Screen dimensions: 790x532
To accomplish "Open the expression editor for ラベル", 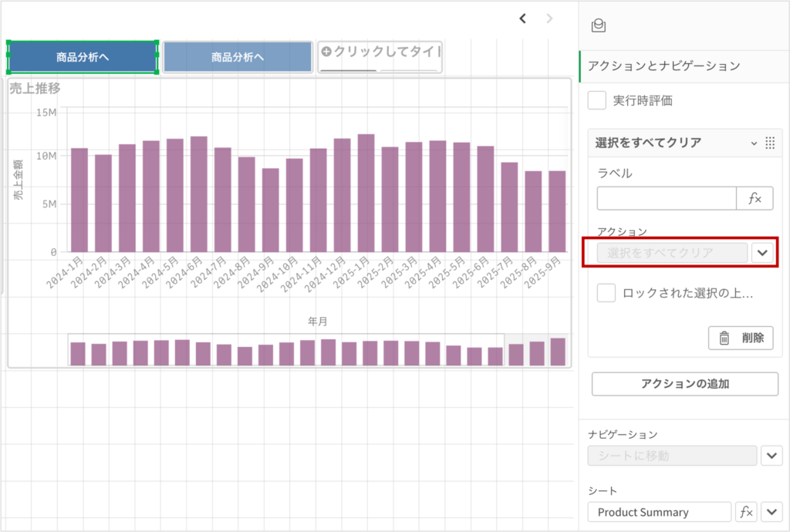I will click(755, 198).
